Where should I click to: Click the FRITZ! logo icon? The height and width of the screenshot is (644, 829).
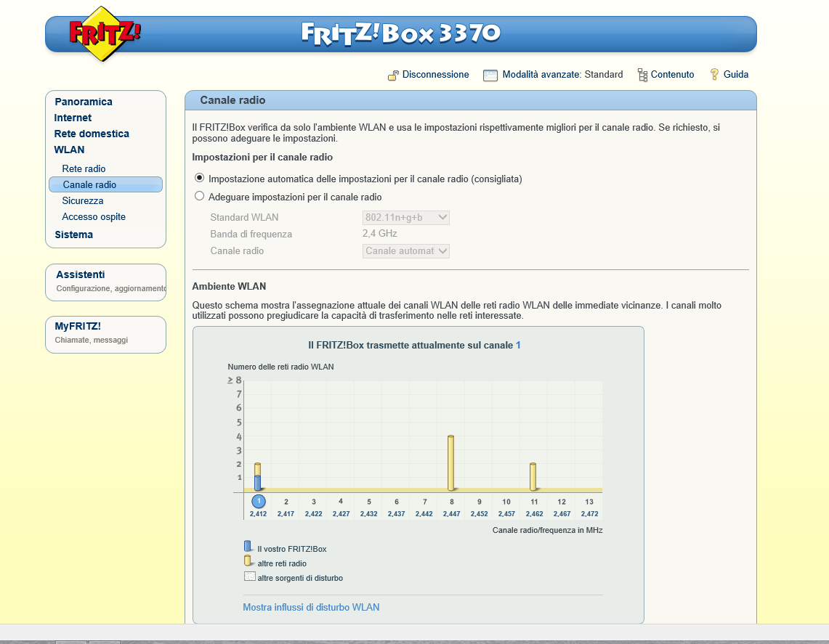click(105, 34)
